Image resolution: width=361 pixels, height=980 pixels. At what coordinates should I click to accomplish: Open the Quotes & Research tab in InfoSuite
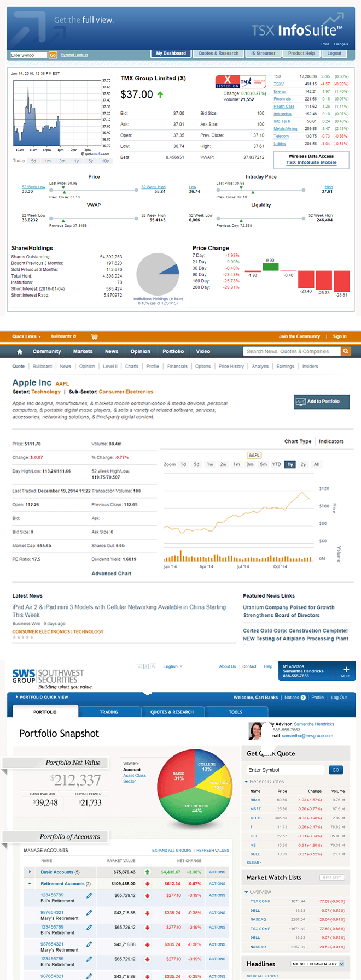coord(218,54)
